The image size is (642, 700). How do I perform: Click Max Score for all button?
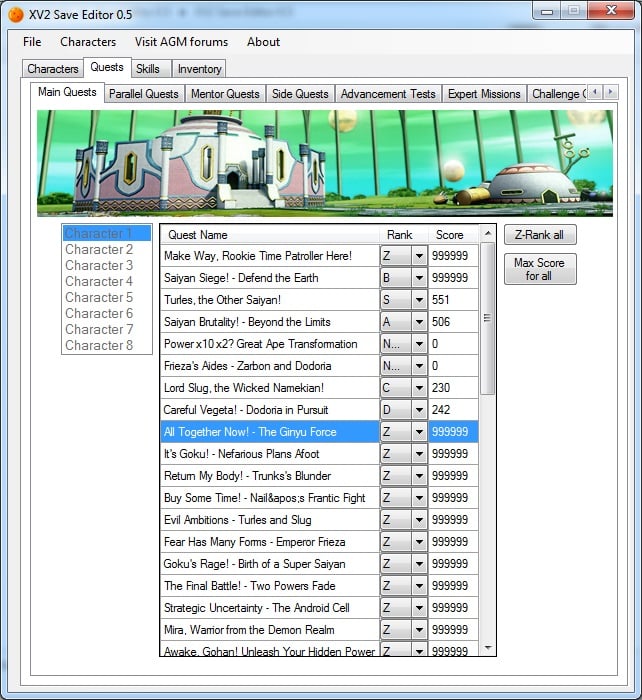pyautogui.click(x=540, y=269)
